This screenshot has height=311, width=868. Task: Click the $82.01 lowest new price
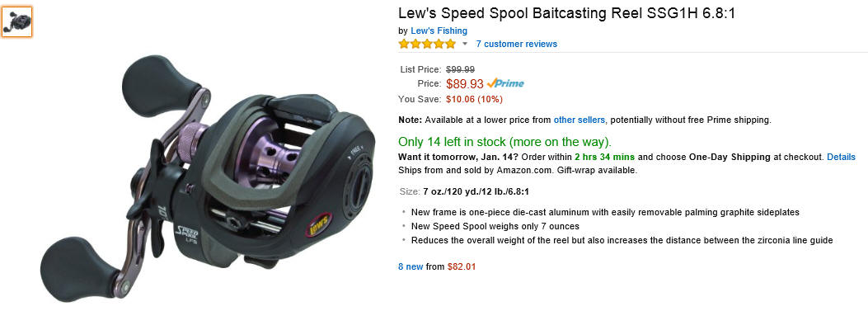pyautogui.click(x=462, y=266)
